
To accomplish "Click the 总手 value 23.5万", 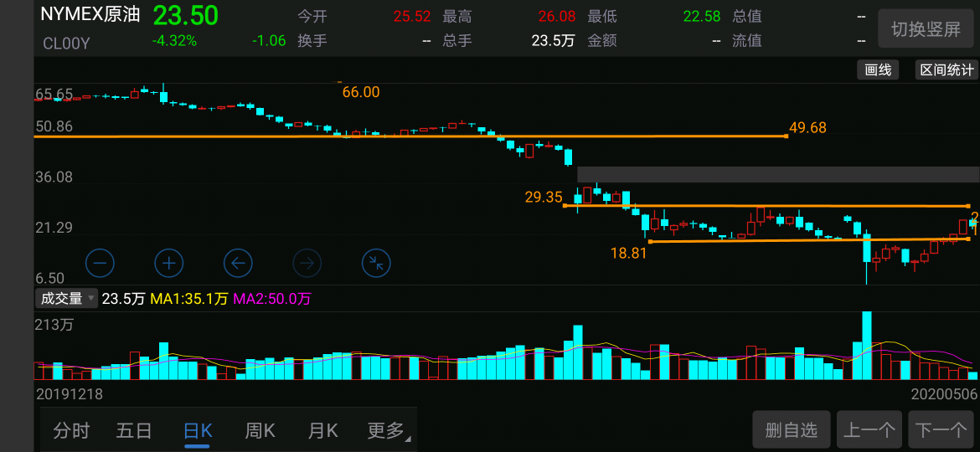I will tap(553, 41).
